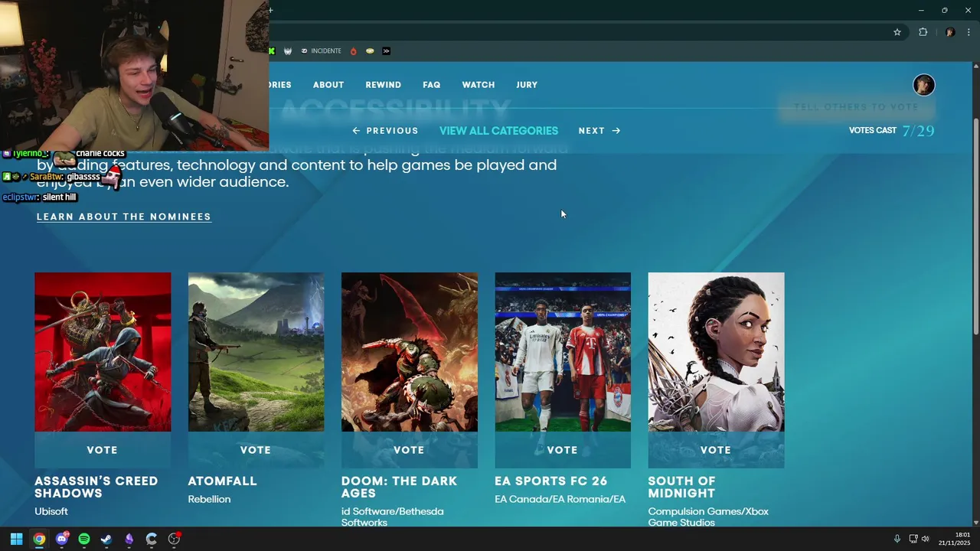Click the Assassin's Creed Shadows cover art
Screen dimensions: 980x551
point(103,352)
